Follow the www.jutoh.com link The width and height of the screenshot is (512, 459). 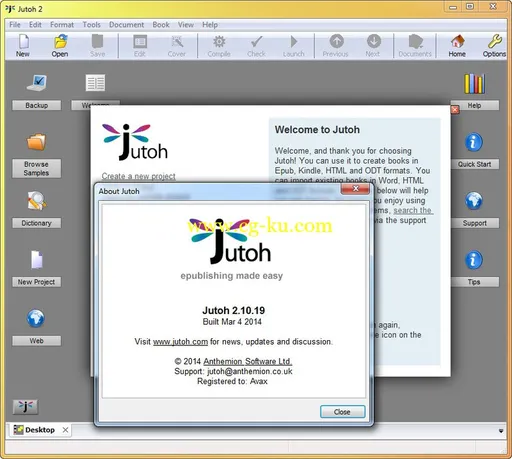(x=180, y=342)
